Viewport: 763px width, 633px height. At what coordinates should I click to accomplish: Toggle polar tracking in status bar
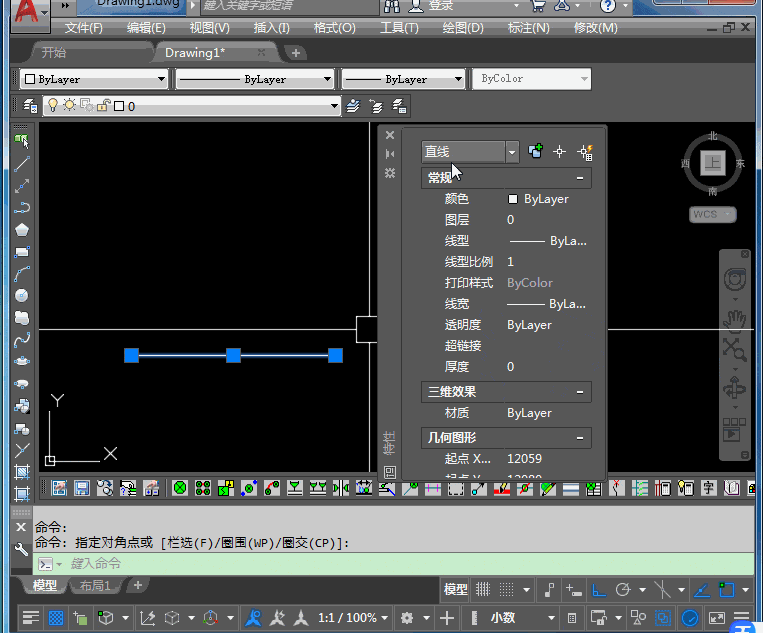click(623, 590)
